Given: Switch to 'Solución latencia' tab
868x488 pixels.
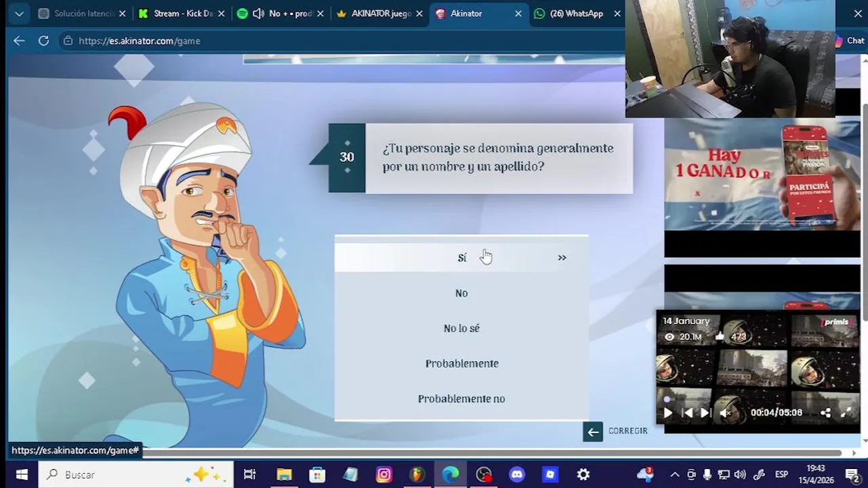Looking at the screenshot, I should click(82, 14).
